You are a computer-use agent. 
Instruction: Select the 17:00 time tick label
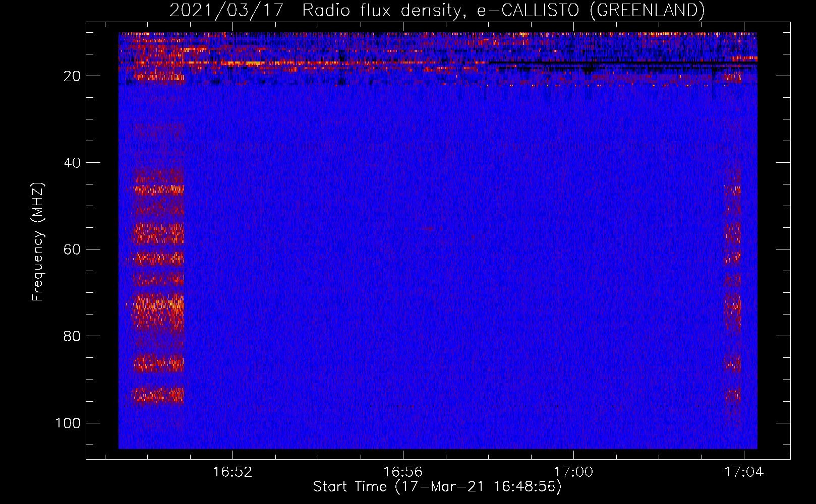(573, 472)
